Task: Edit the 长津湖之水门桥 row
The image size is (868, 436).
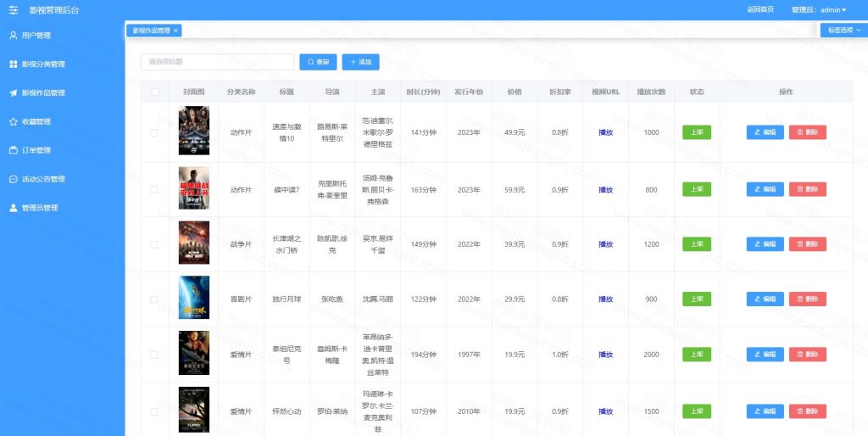Action: pyautogui.click(x=765, y=244)
